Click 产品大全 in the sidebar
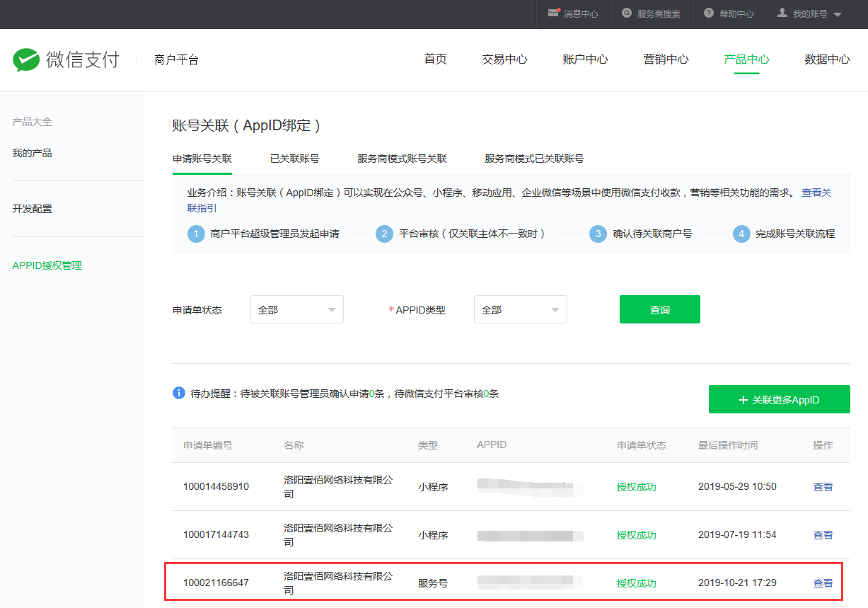The width and height of the screenshot is (868, 608). tap(32, 122)
